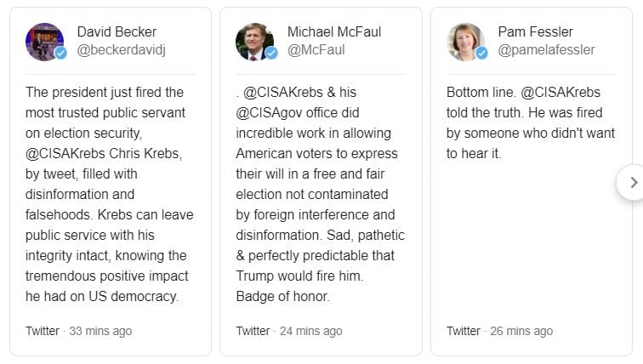
Task: Open the @McFaul handle link
Action: click(x=316, y=50)
